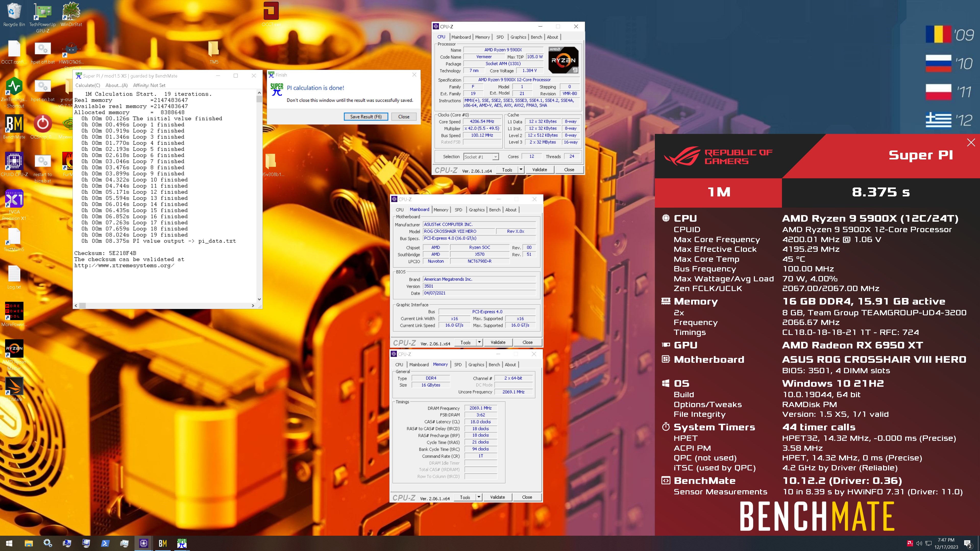
Task: Click Validate in the Memory CPU-Z window
Action: pos(497,497)
